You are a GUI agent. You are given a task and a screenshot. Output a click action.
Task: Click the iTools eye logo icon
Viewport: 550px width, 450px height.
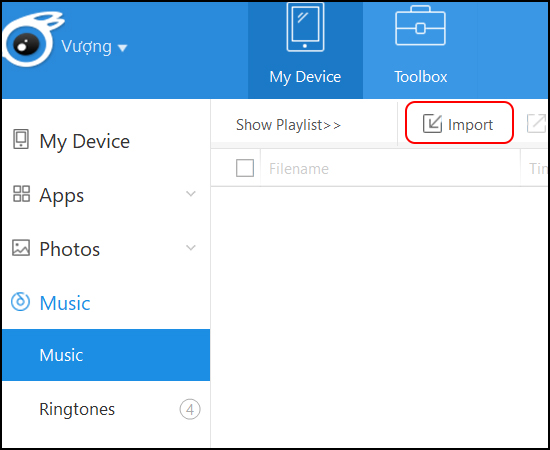pyautogui.click(x=29, y=40)
